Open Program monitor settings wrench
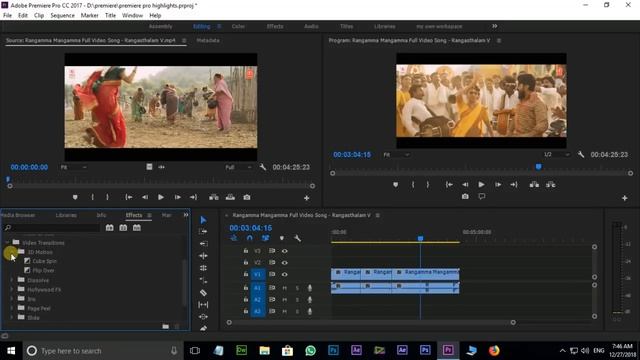This screenshot has width=640, height=360. click(x=581, y=155)
